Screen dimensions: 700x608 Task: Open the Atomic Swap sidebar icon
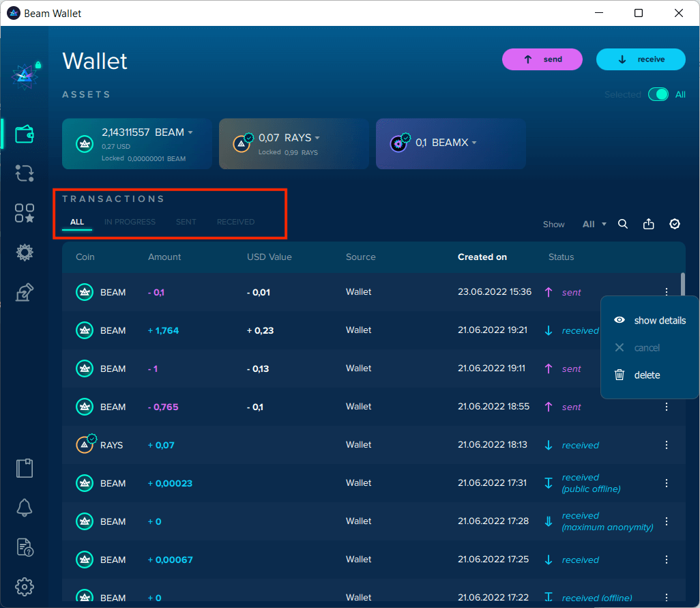[25, 173]
